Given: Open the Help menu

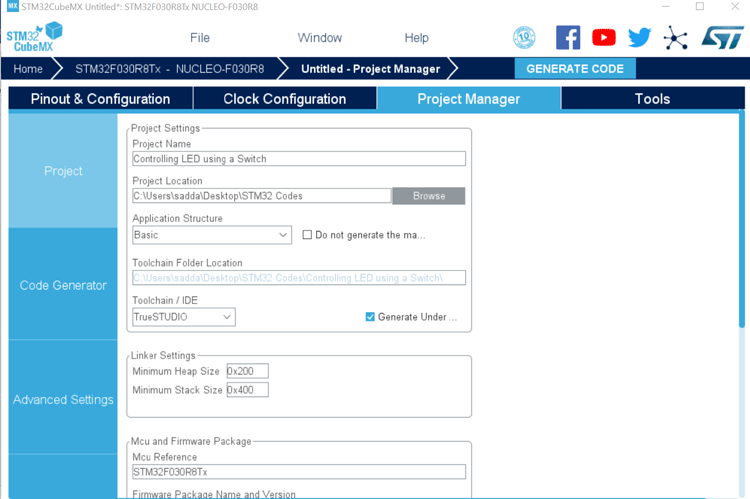Looking at the screenshot, I should [416, 38].
